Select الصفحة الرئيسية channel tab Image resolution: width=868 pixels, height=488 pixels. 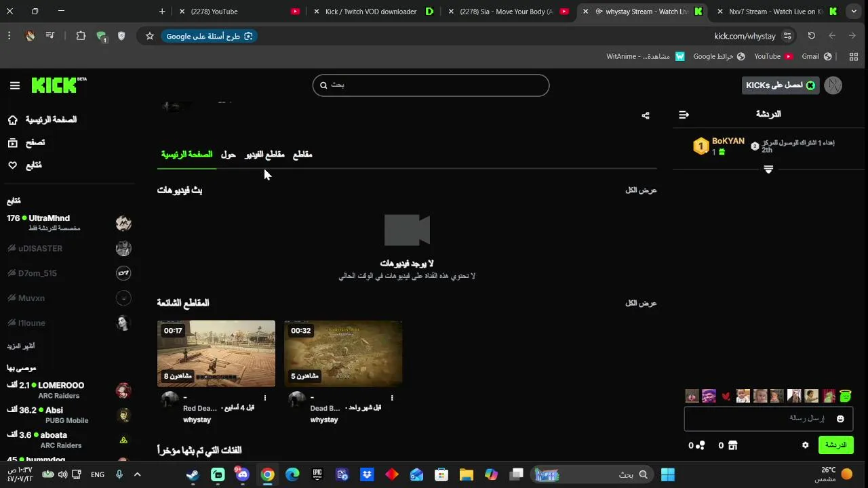pyautogui.click(x=186, y=155)
